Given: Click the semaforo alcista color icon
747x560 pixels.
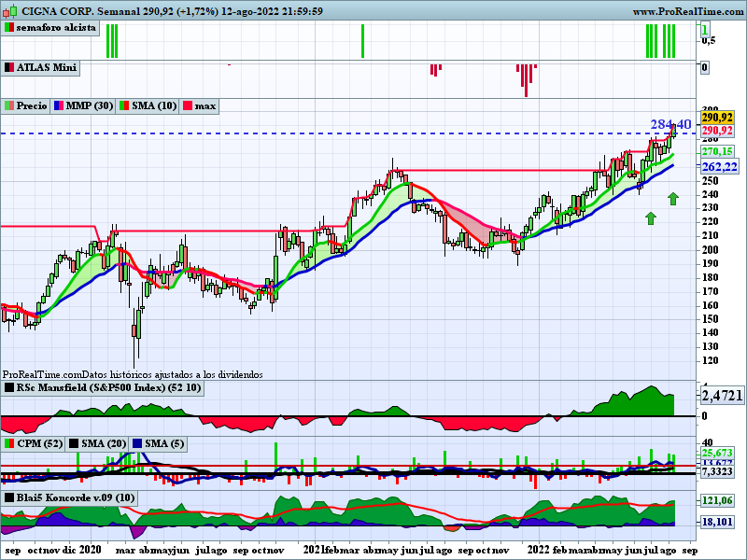Looking at the screenshot, I should coord(9,28).
